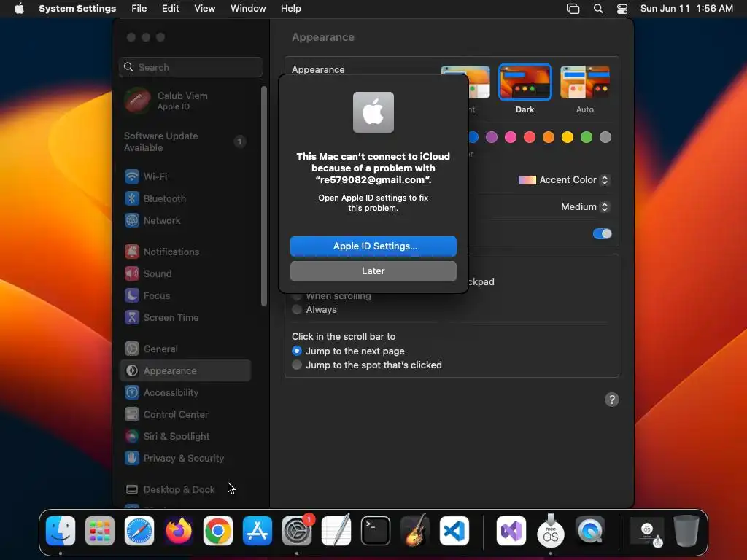747x560 pixels.
Task: Dismiss dialog with Later button
Action: click(373, 271)
